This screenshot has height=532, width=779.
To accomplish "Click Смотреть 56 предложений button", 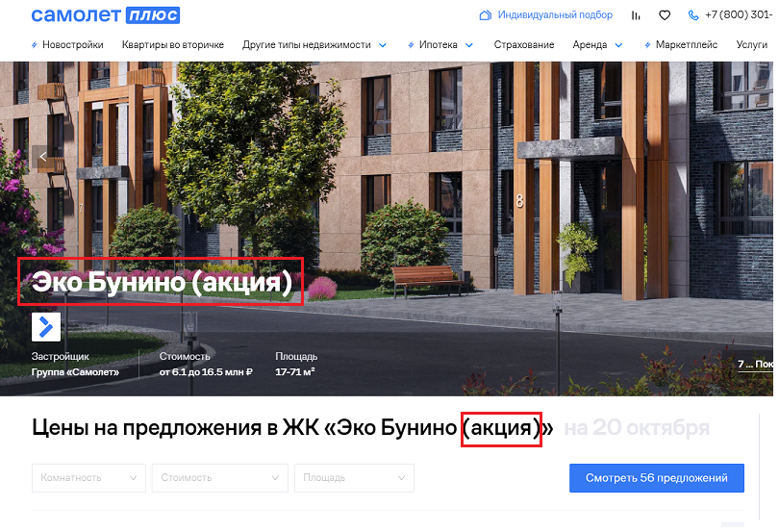I will pyautogui.click(x=656, y=478).
